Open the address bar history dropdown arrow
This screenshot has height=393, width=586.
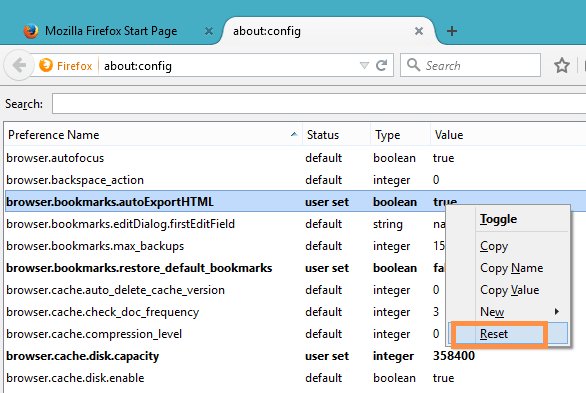coord(364,66)
